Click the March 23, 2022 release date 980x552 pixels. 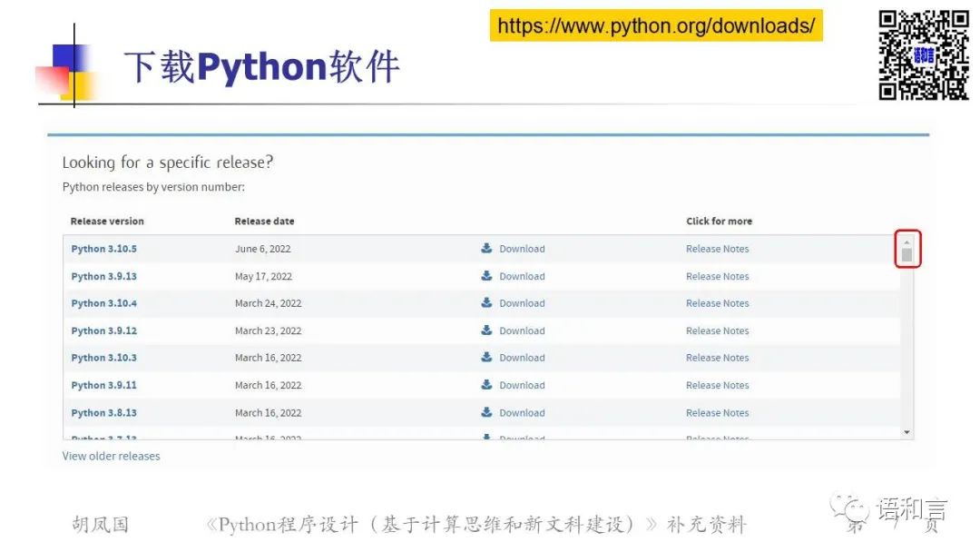268,330
